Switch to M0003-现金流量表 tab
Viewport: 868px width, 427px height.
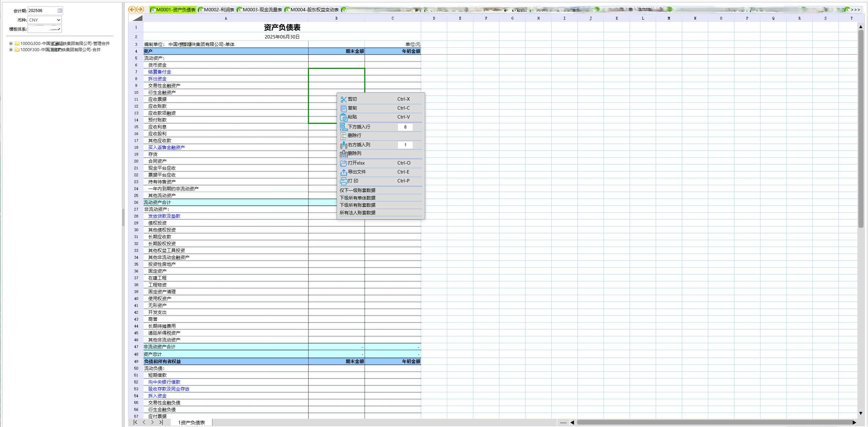click(260, 10)
